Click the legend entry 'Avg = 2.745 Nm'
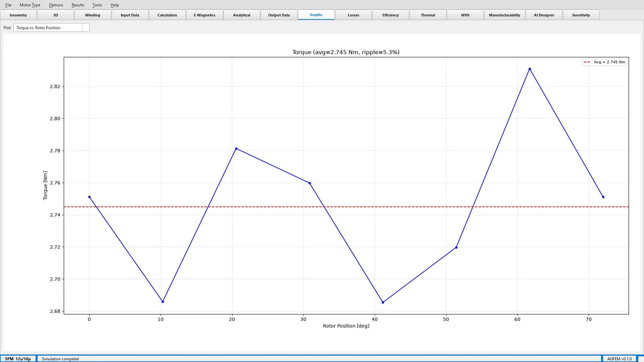This screenshot has width=644, height=362. pos(605,62)
